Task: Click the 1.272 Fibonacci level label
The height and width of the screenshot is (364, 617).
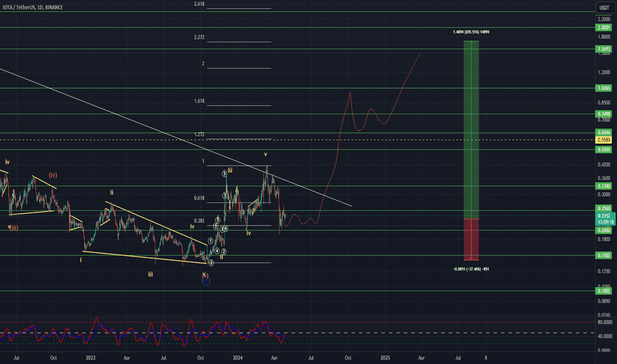Action: tap(199, 134)
